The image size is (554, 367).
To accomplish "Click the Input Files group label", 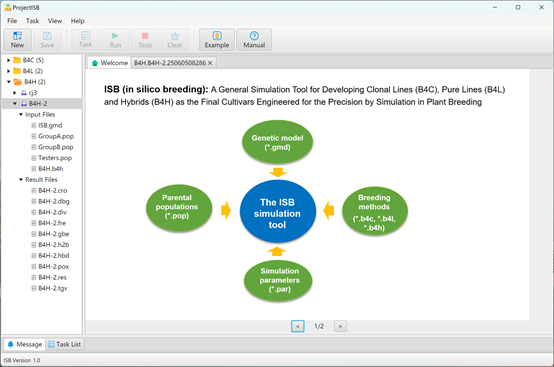I will click(x=40, y=114).
